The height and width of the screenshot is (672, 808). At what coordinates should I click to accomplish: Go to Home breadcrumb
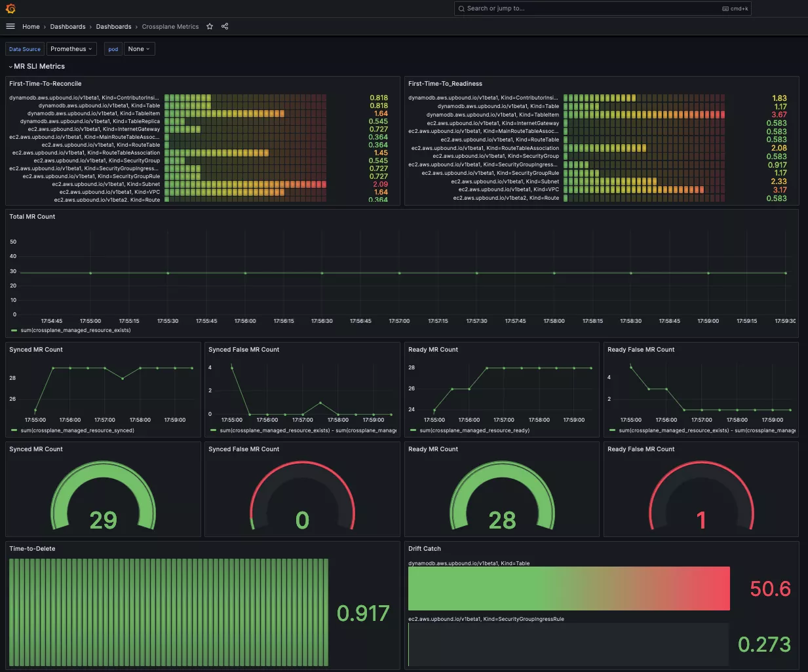(31, 27)
